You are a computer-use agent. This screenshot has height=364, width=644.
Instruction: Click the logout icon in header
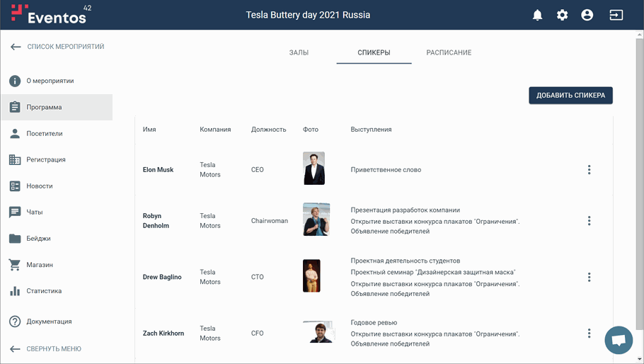pos(616,15)
